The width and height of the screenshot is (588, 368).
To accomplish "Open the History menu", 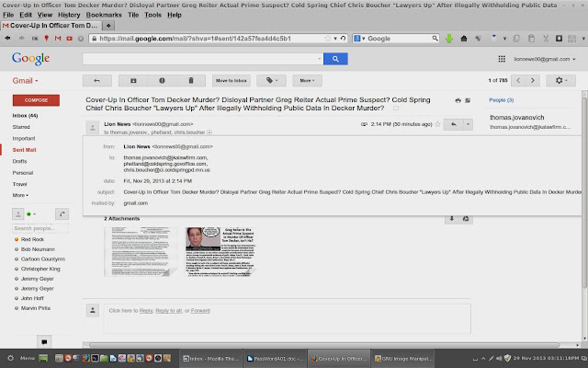I will pos(69,15).
